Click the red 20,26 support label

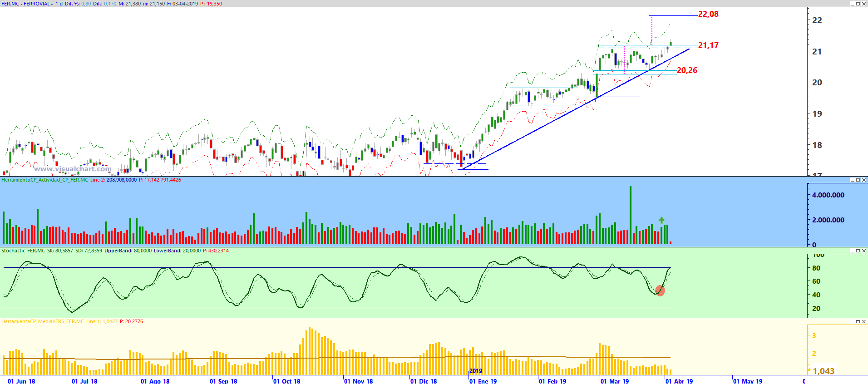pyautogui.click(x=687, y=70)
